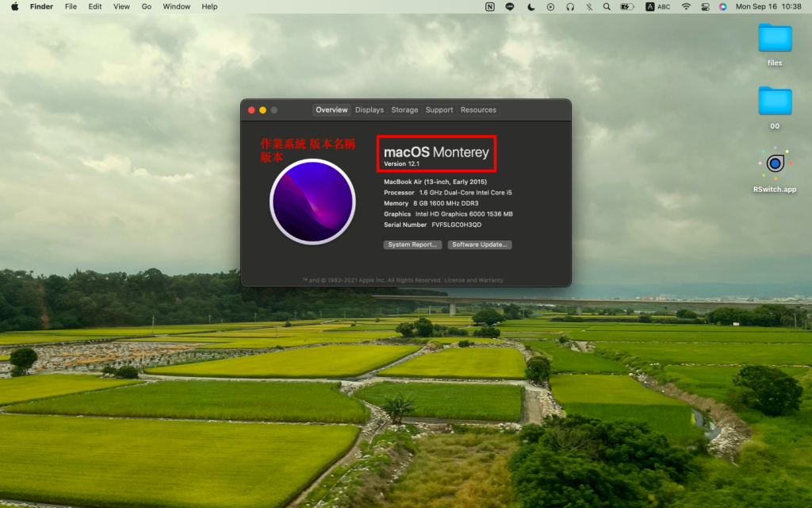Image resolution: width=812 pixels, height=508 pixels.
Task: Click the Memory 8 GB line
Action: (x=431, y=203)
